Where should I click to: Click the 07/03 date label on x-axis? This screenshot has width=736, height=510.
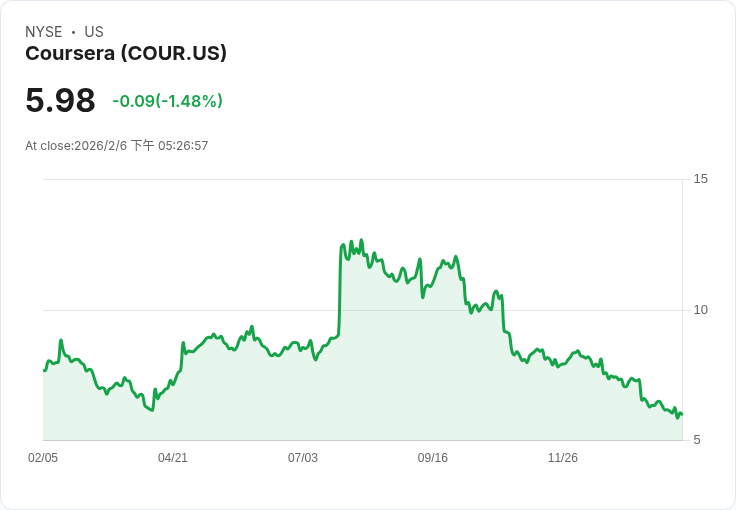[x=303, y=458]
